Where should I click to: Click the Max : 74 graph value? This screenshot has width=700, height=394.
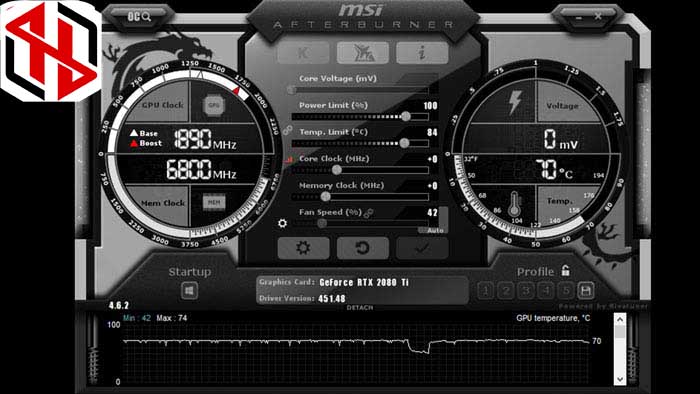[x=172, y=318]
